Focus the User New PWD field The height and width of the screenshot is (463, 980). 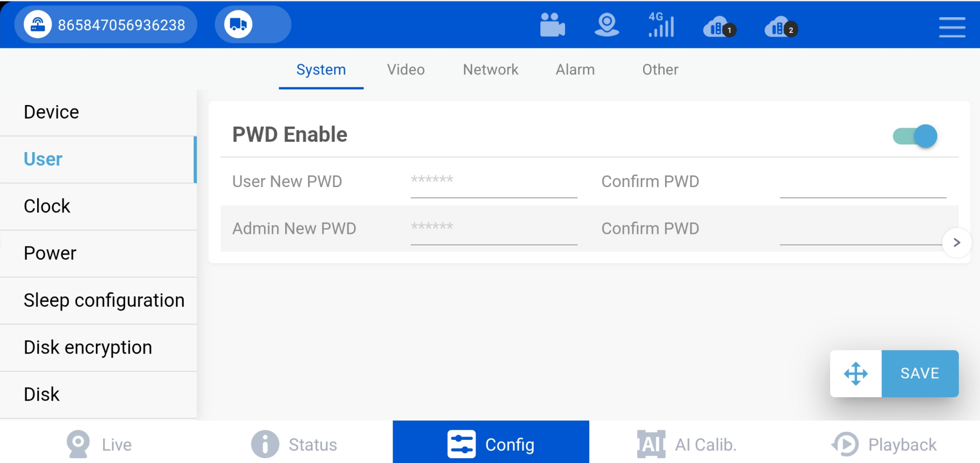(494, 182)
